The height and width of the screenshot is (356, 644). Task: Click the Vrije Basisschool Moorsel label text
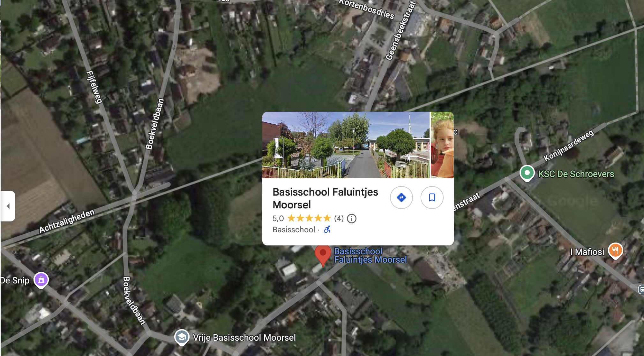tap(244, 337)
